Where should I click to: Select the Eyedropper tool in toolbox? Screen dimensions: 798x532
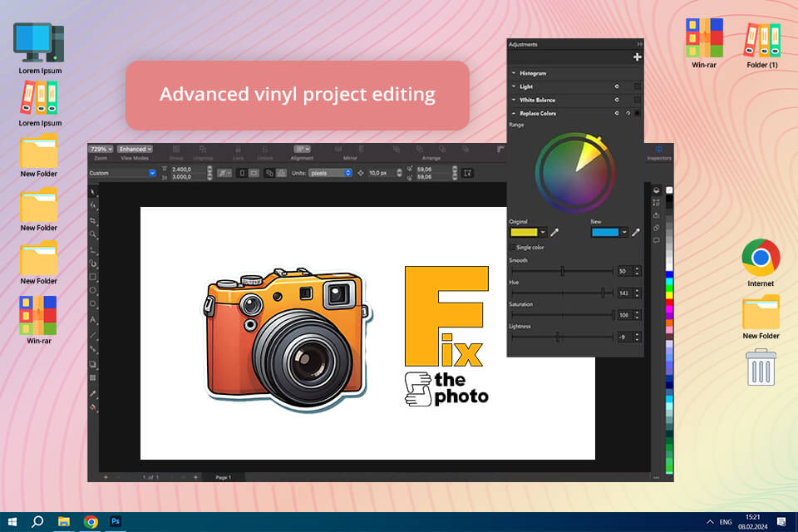[92, 393]
